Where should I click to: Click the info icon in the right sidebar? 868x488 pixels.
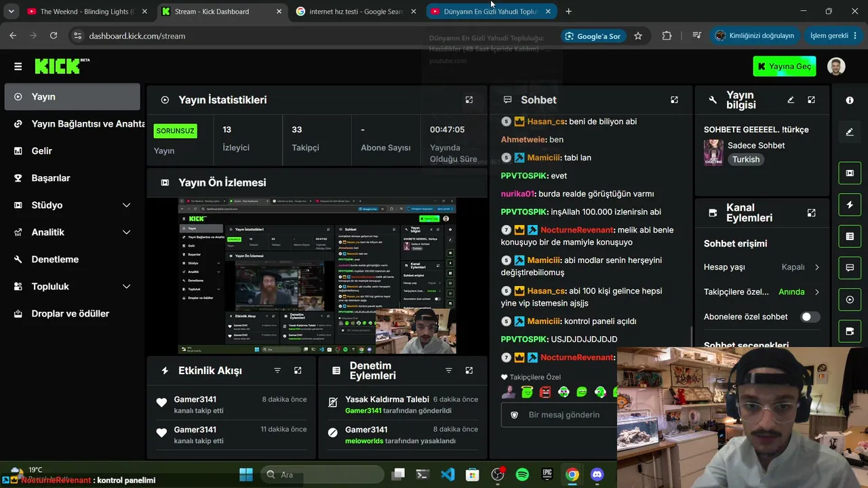850,100
